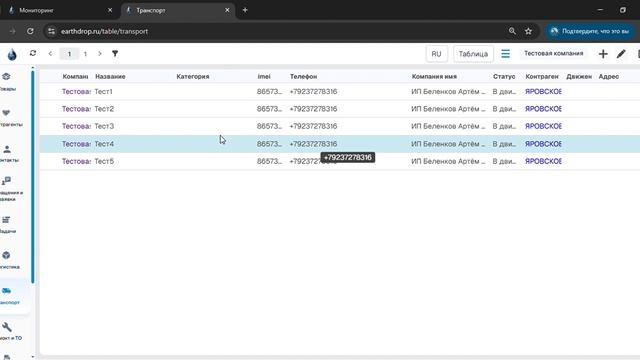Open company link in Тест1 row

coord(76,91)
